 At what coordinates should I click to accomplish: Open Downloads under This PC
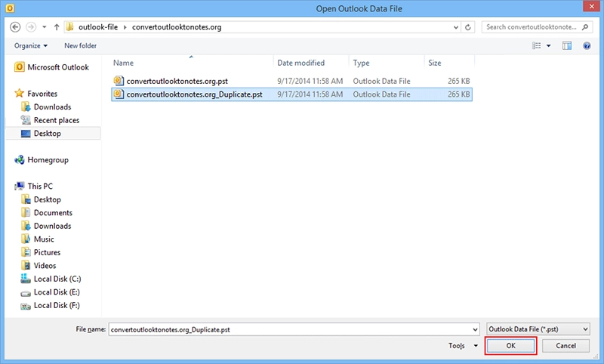46,226
